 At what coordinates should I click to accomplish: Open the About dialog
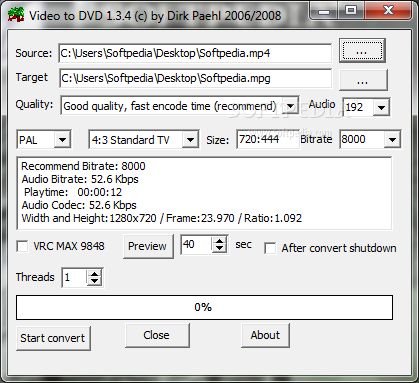point(265,335)
